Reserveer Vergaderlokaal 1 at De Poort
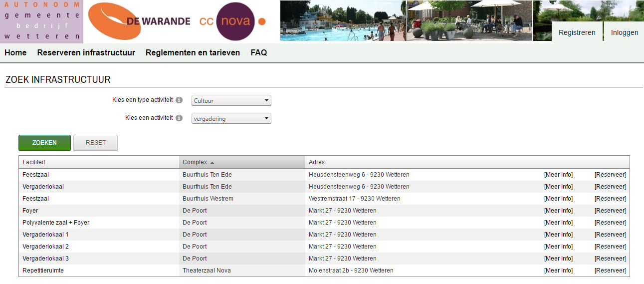The width and height of the screenshot is (644, 284). tap(610, 235)
